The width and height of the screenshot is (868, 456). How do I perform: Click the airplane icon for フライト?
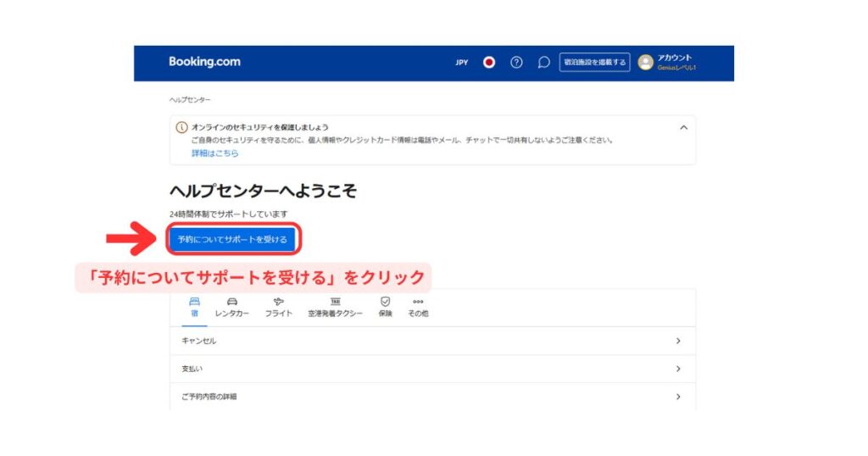click(x=278, y=302)
